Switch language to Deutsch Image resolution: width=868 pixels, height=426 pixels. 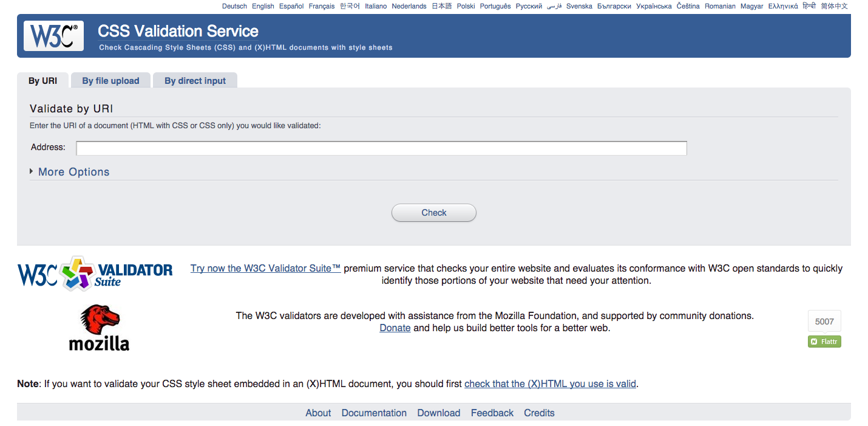click(234, 6)
